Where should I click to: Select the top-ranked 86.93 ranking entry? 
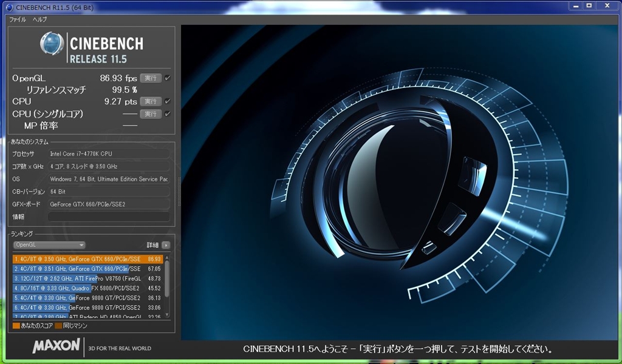[x=87, y=259]
